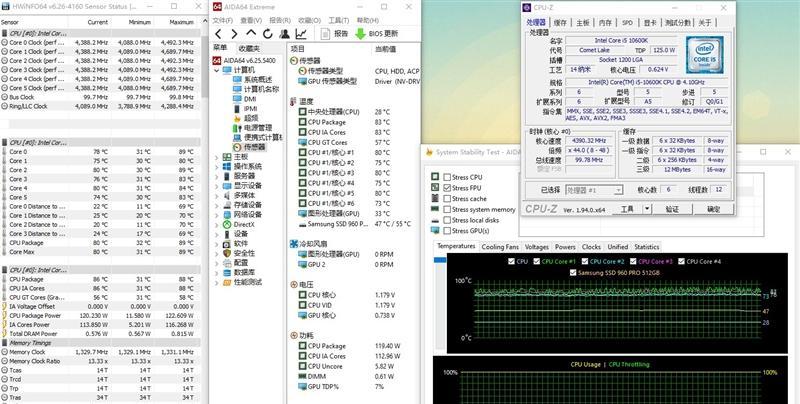Click CPU-Z title bar app icon
The height and width of the screenshot is (404, 800).
click(x=527, y=8)
